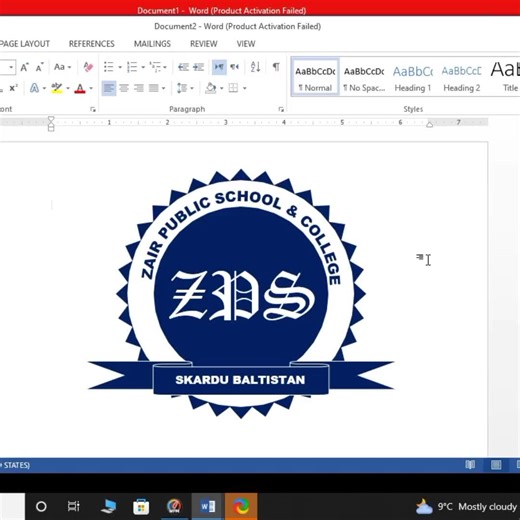Screen dimensions: 520x520
Task: Apply multilevel list formatting
Action: click(x=155, y=67)
